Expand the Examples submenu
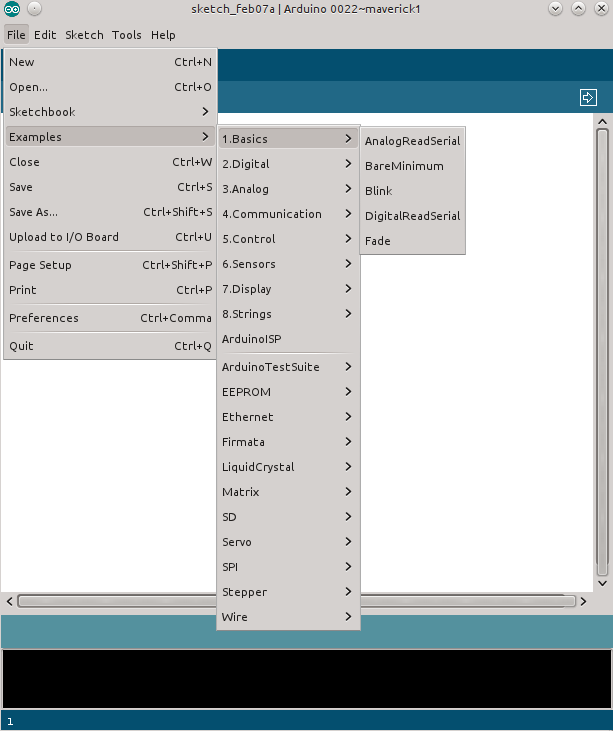 coord(110,137)
